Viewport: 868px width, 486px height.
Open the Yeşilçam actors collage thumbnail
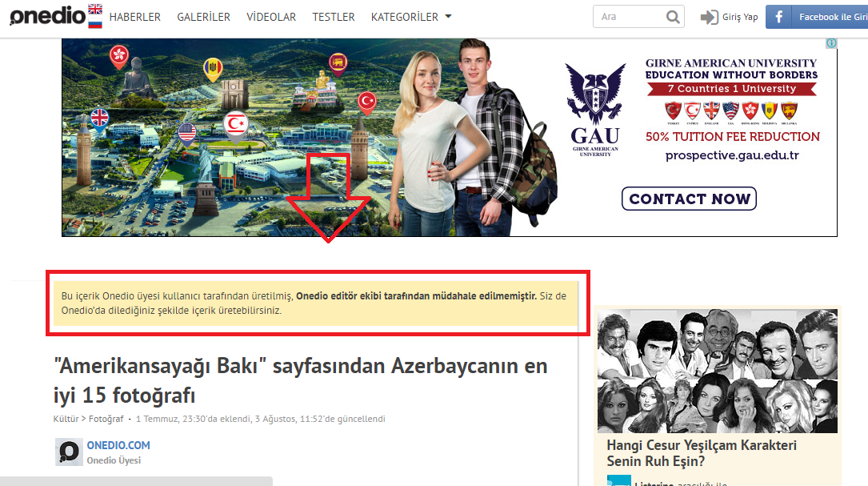[718, 371]
